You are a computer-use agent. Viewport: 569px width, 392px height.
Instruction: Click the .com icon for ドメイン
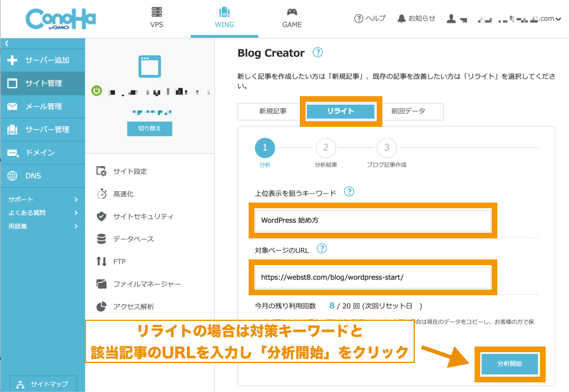[x=13, y=153]
